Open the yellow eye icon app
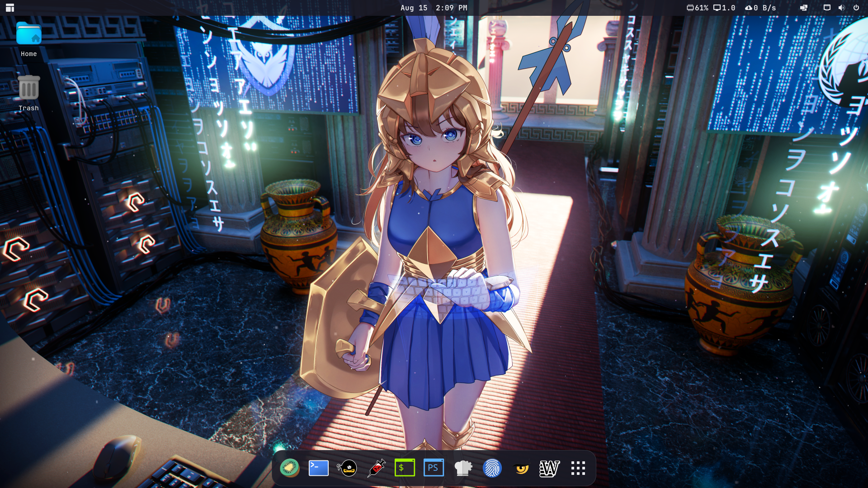Image resolution: width=868 pixels, height=488 pixels. click(x=521, y=468)
